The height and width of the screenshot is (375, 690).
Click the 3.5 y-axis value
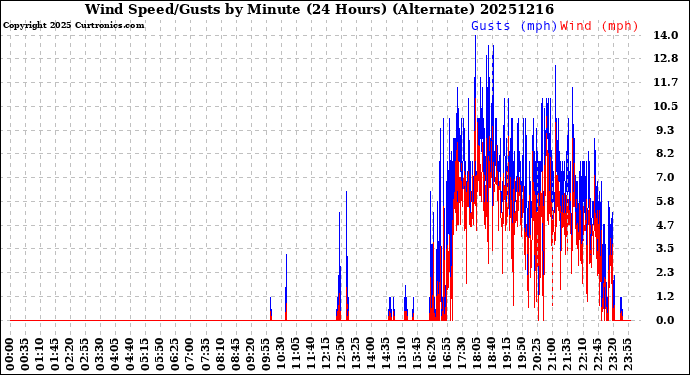click(665, 248)
